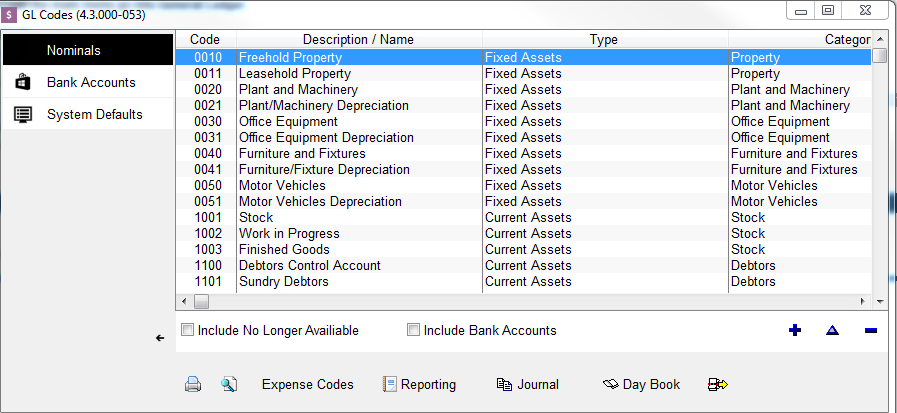The width and height of the screenshot is (897, 413).
Task: Select the Debtors Control Account row
Action: pyautogui.click(x=523, y=265)
